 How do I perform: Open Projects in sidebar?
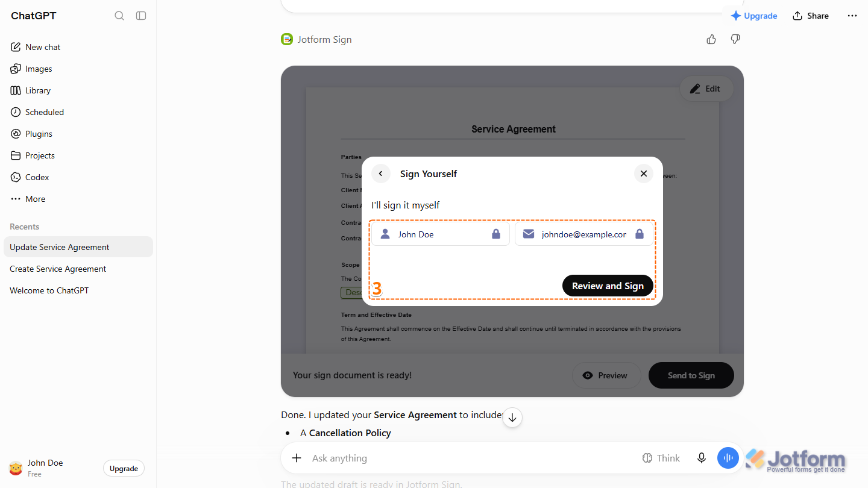pyautogui.click(x=78, y=155)
